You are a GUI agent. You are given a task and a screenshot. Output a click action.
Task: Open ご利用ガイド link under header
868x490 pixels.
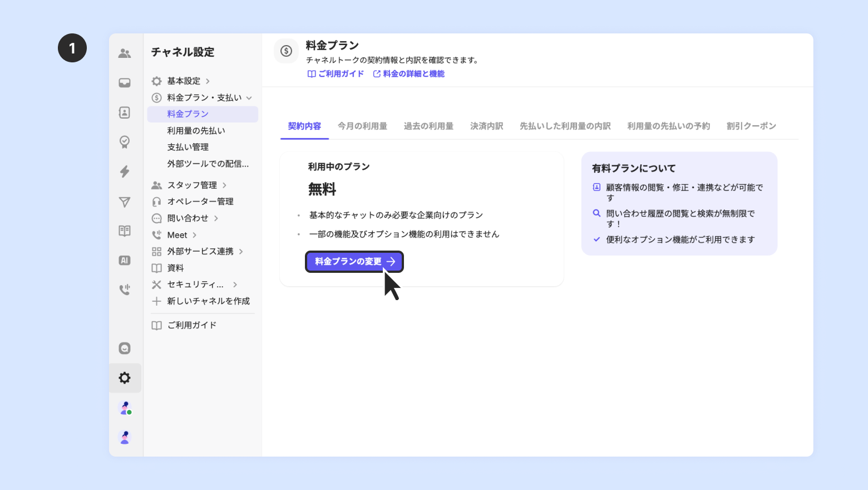336,74
